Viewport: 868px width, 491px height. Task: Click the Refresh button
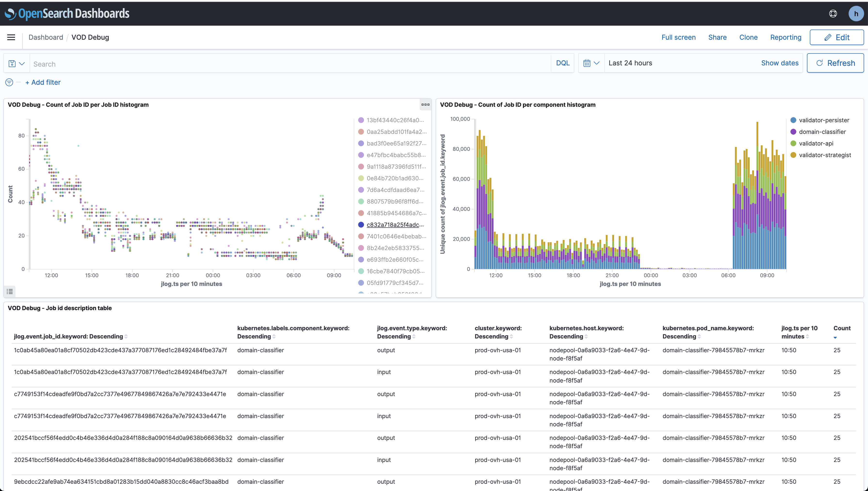point(835,63)
